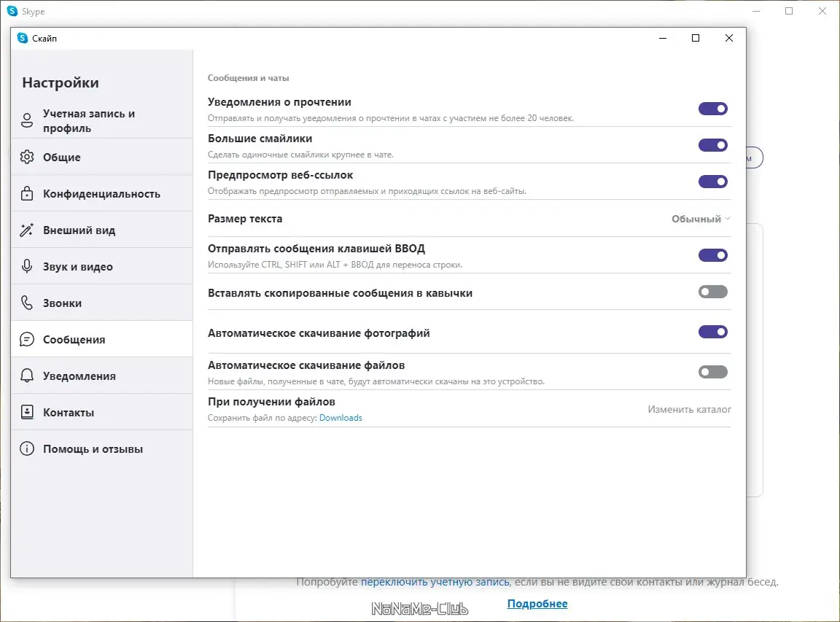This screenshot has width=840, height=622.
Task: Toggle off Большие смайлики
Action: (x=712, y=144)
